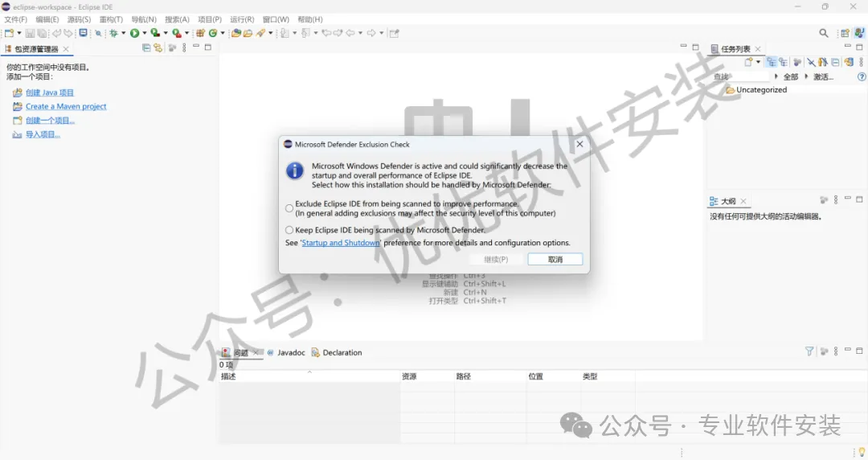Select Keep Eclipse IDE being scanned option

pos(289,230)
